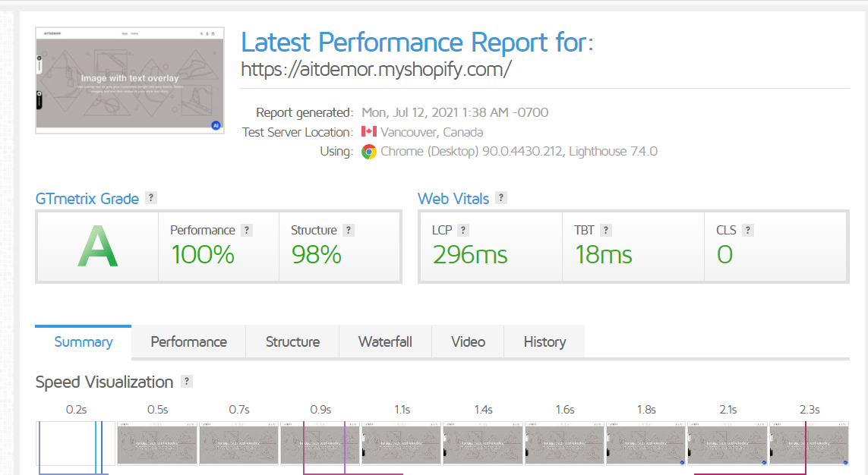Click the Speed Visualization help icon

[x=187, y=381]
